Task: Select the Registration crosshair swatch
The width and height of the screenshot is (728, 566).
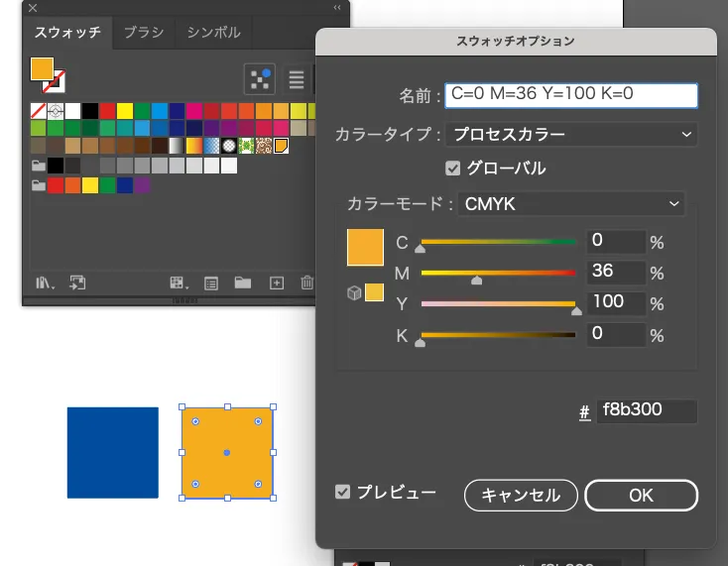Action: (56, 111)
